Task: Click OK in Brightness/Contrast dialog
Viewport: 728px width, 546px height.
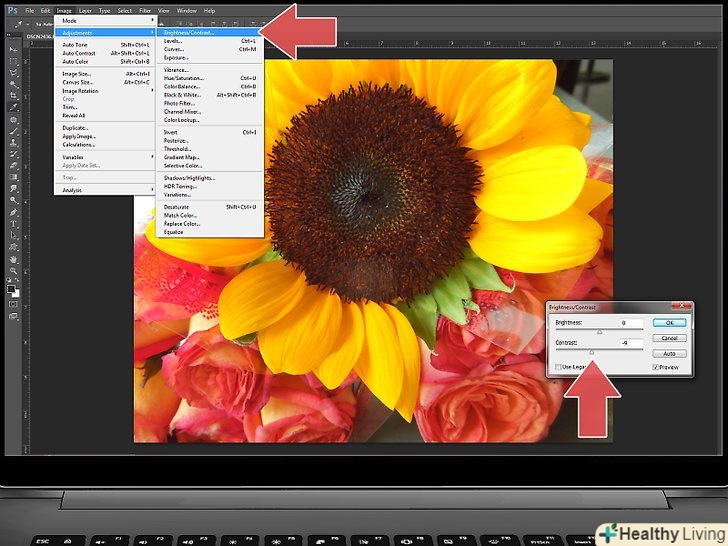Action: (669, 322)
